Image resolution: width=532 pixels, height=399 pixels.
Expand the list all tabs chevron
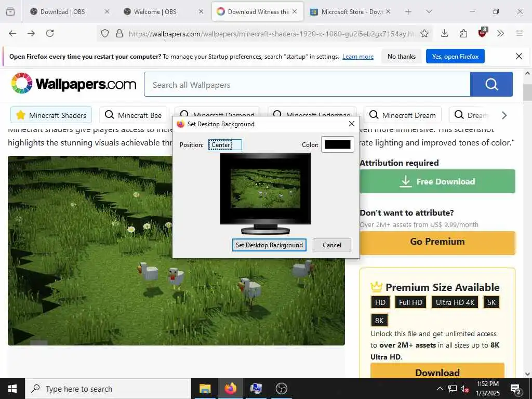pos(429,11)
